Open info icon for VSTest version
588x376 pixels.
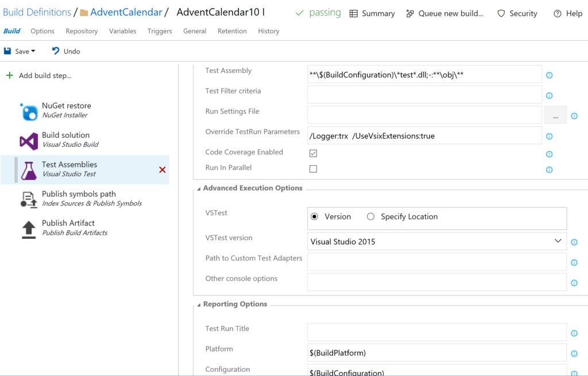click(574, 242)
